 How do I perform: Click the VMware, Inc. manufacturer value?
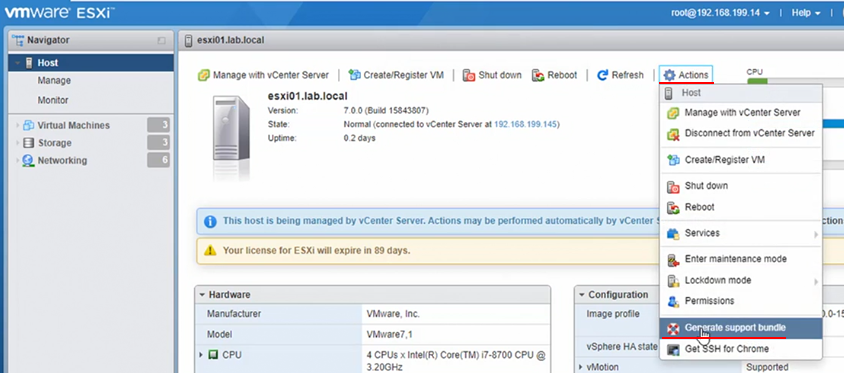click(393, 314)
